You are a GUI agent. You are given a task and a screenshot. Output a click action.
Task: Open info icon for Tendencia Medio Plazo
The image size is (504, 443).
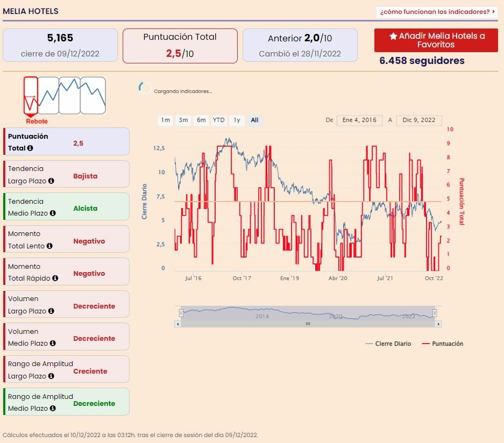click(x=53, y=213)
